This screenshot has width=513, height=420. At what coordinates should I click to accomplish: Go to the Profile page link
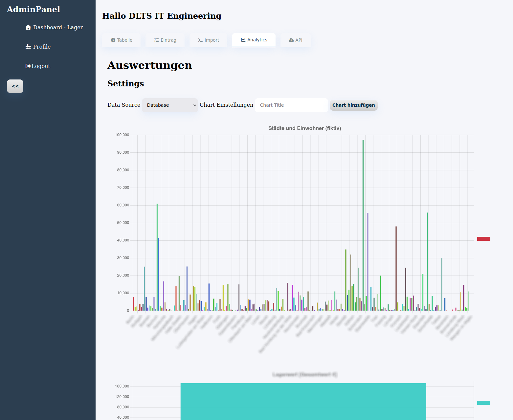pos(38,47)
